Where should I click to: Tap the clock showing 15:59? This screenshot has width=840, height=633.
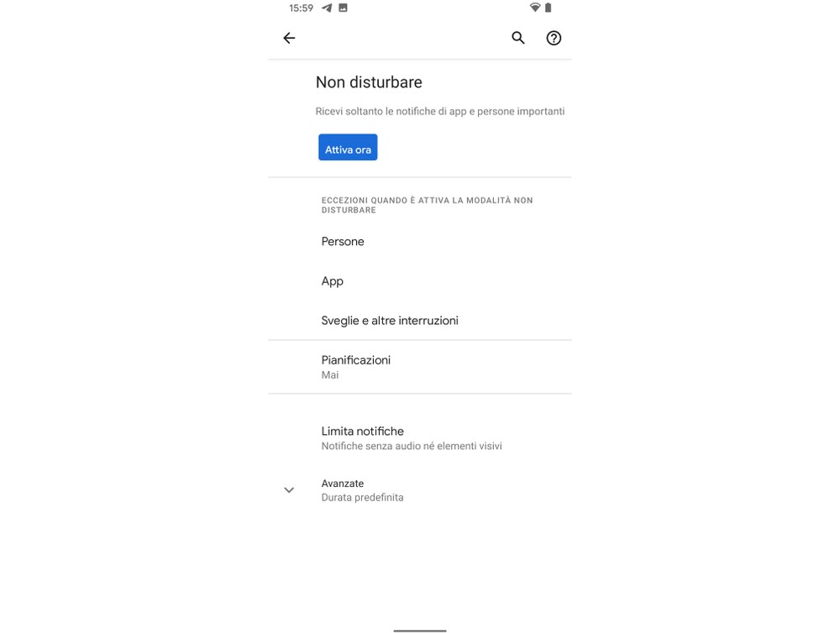pos(301,8)
